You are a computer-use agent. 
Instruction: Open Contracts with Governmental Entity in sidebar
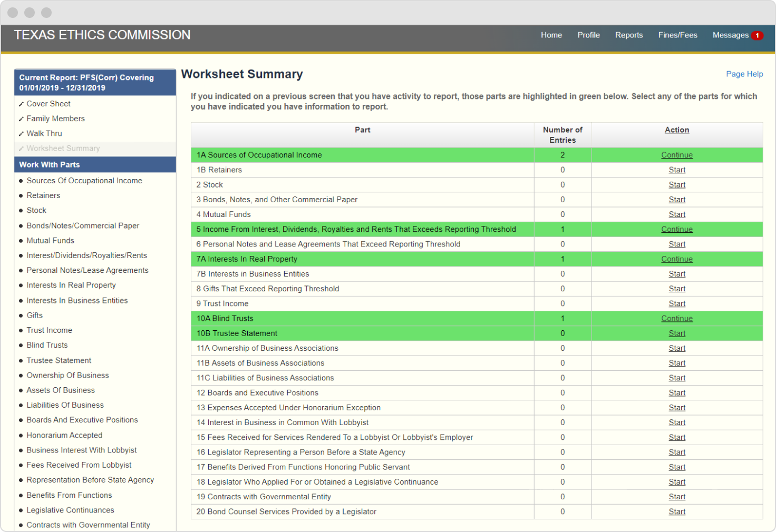pyautogui.click(x=88, y=525)
